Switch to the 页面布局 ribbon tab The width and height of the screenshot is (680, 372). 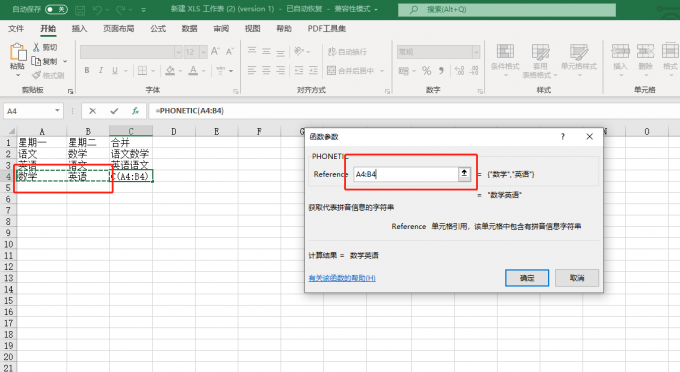[118, 29]
